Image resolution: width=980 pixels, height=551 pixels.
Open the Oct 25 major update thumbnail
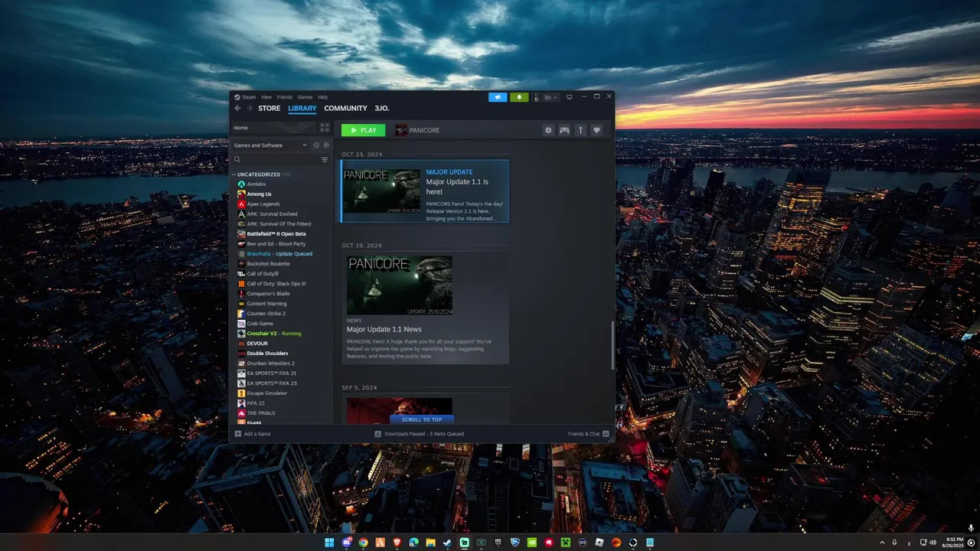[382, 191]
